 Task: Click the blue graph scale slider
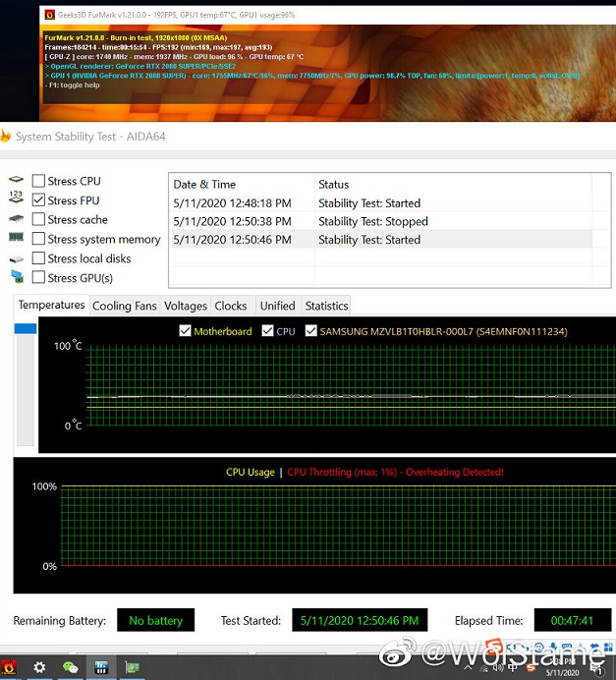click(x=26, y=329)
